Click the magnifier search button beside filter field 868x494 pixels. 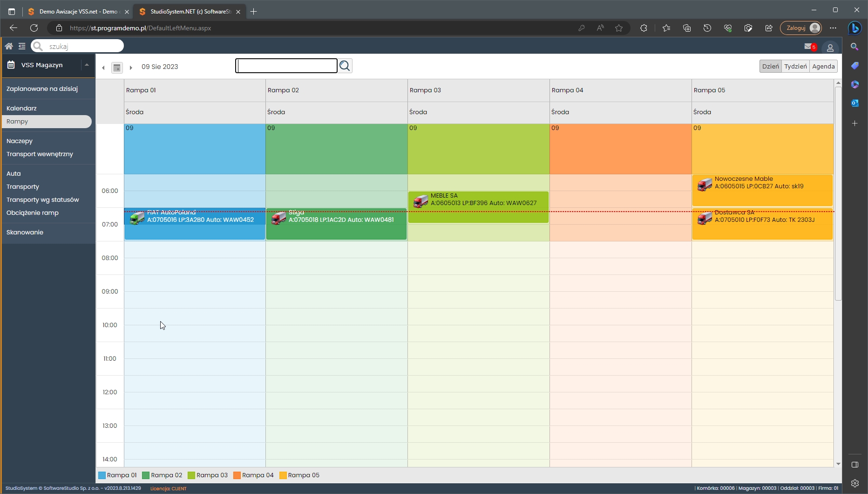coord(345,66)
